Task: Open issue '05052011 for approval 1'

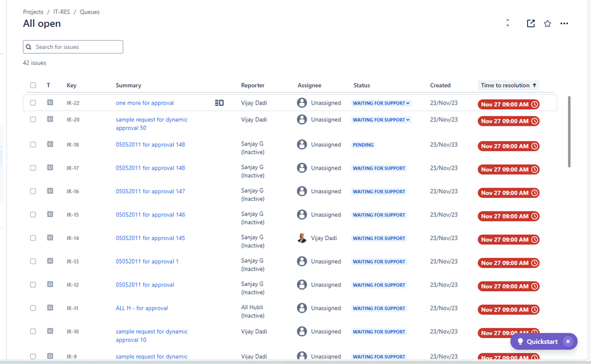Action: [x=147, y=261]
